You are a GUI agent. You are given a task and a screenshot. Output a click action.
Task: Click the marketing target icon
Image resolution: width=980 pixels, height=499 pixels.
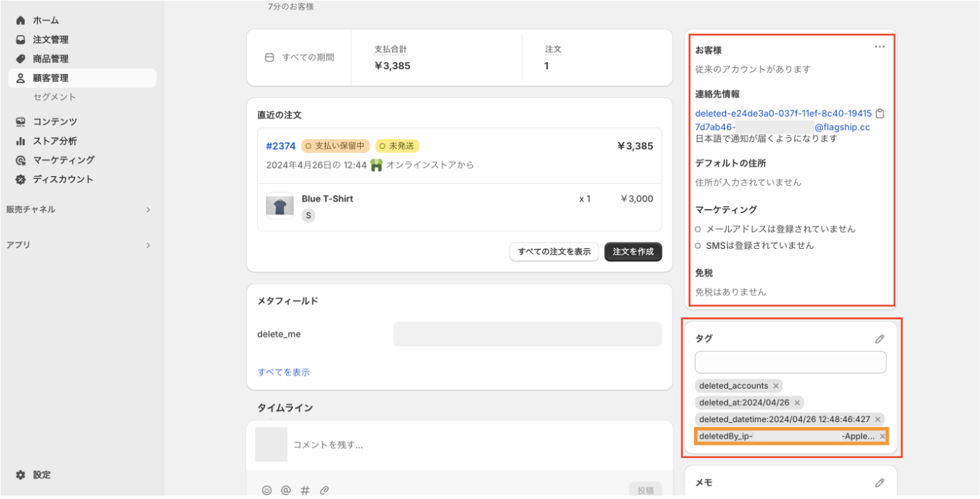(x=20, y=160)
